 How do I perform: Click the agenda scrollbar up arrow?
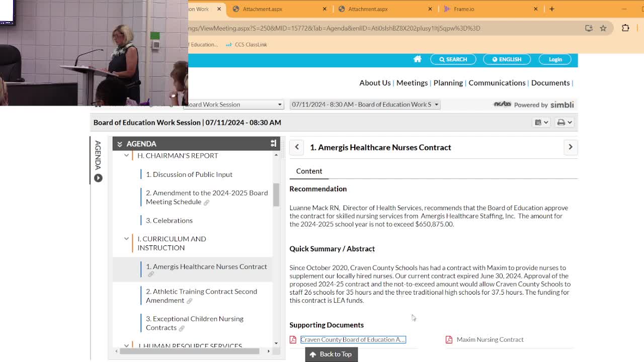point(276,155)
